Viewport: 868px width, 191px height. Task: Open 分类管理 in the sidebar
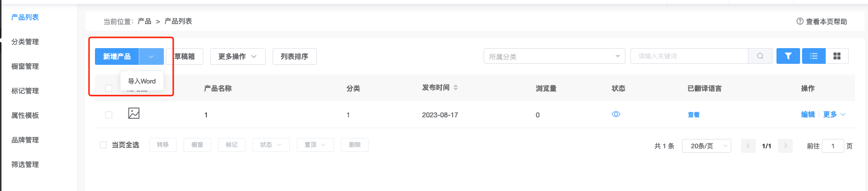coord(25,42)
